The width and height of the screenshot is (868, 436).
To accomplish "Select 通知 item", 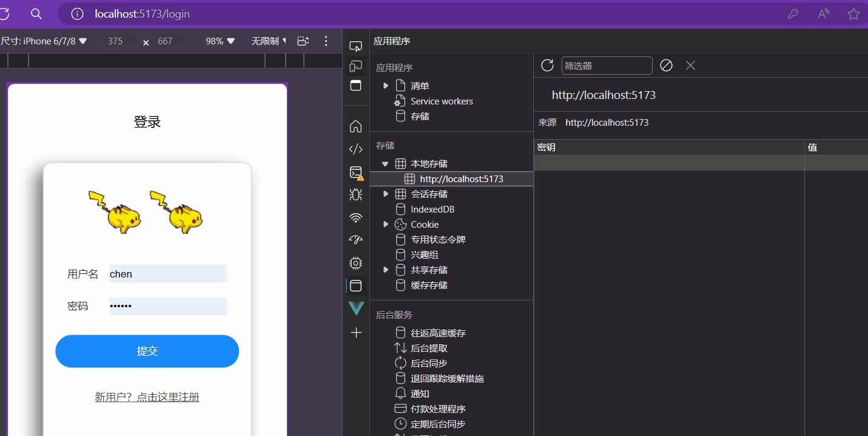I will [420, 394].
